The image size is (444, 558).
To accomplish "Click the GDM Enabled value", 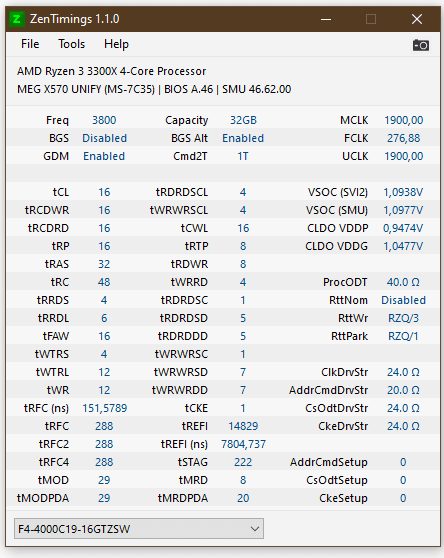I will pyautogui.click(x=104, y=156).
